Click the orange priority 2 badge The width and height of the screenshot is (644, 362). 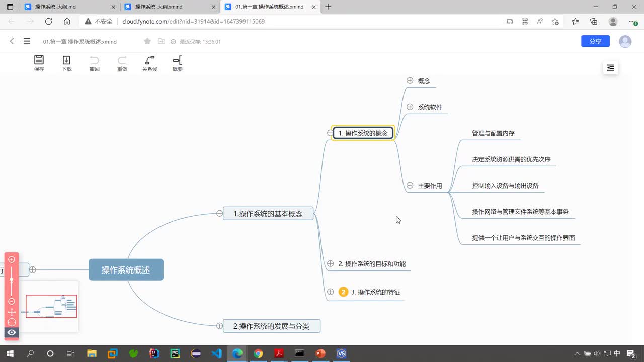343,292
